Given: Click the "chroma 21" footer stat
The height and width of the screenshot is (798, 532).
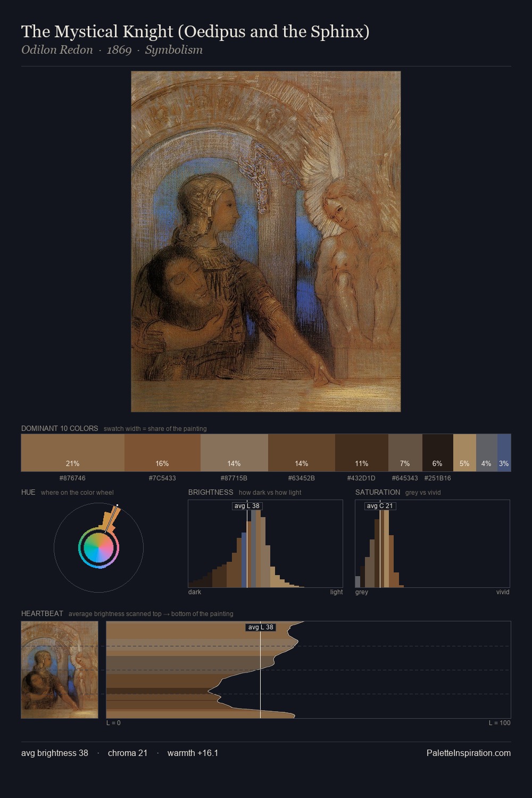Looking at the screenshot, I should [128, 753].
